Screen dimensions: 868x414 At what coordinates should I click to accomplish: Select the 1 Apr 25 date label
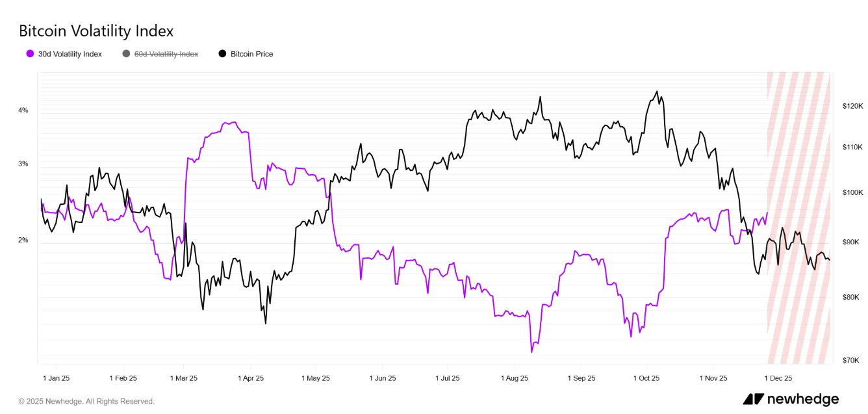[x=251, y=378]
